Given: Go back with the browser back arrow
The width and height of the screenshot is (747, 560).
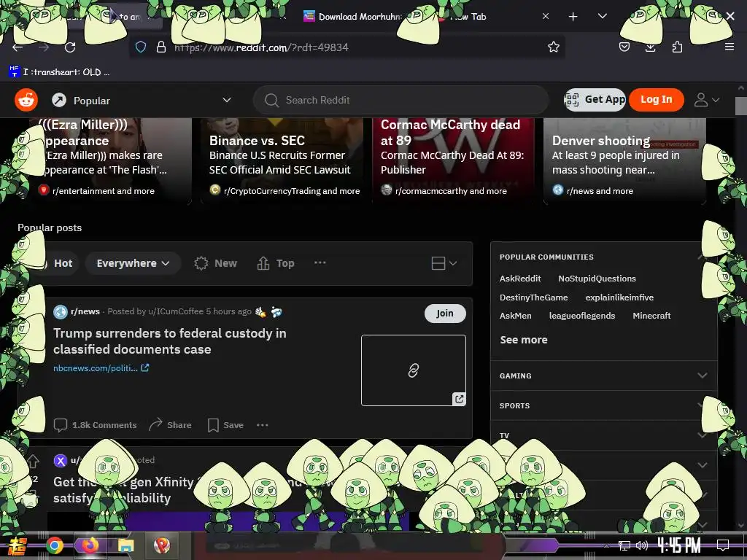Looking at the screenshot, I should (18, 47).
